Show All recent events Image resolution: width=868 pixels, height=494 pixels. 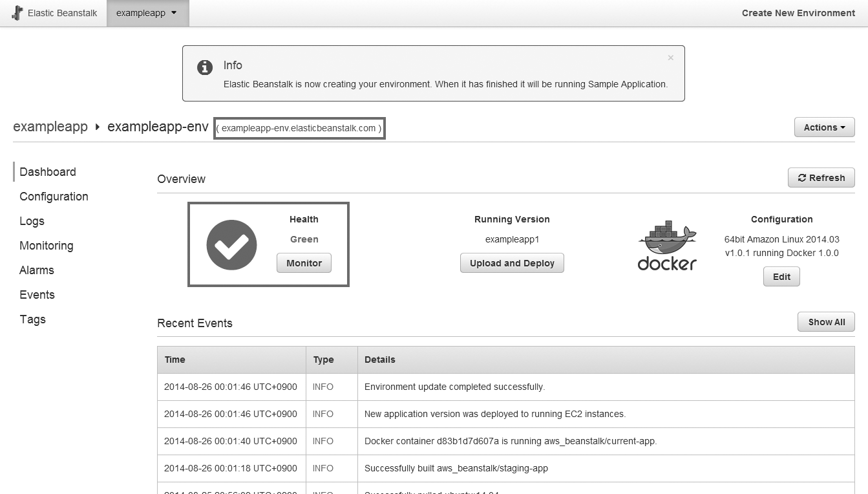pyautogui.click(x=826, y=322)
